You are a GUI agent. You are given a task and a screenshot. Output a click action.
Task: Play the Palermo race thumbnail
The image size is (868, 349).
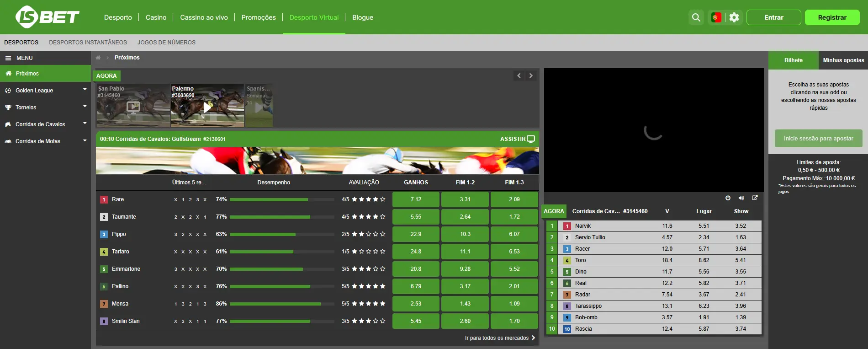pos(207,105)
